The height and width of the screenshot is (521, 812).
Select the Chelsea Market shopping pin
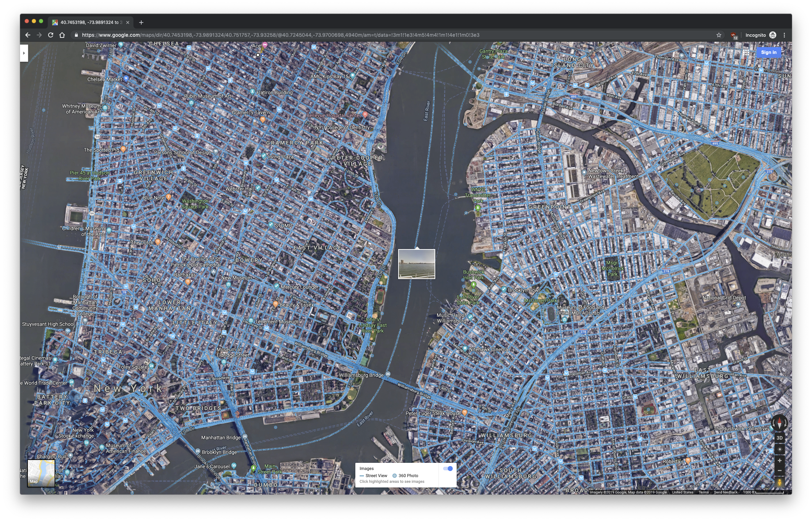click(x=126, y=79)
